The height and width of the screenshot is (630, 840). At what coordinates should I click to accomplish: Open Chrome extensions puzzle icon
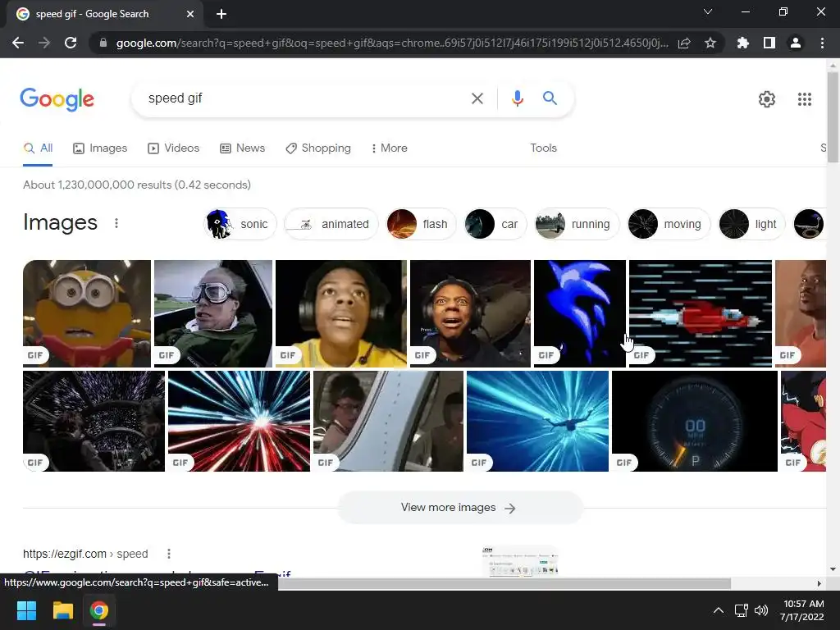742,43
